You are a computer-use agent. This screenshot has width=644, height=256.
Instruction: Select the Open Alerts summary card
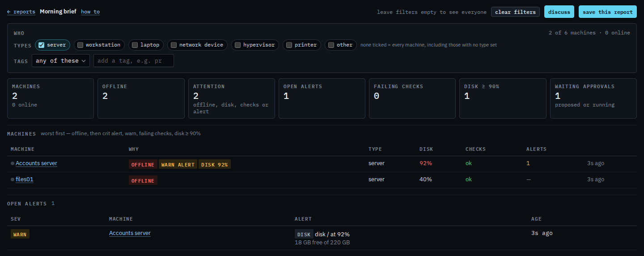pyautogui.click(x=322, y=98)
